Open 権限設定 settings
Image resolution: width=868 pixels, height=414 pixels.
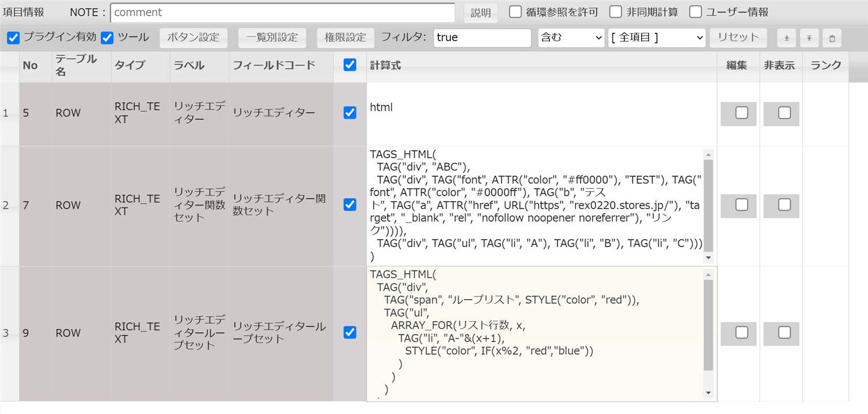(x=346, y=37)
